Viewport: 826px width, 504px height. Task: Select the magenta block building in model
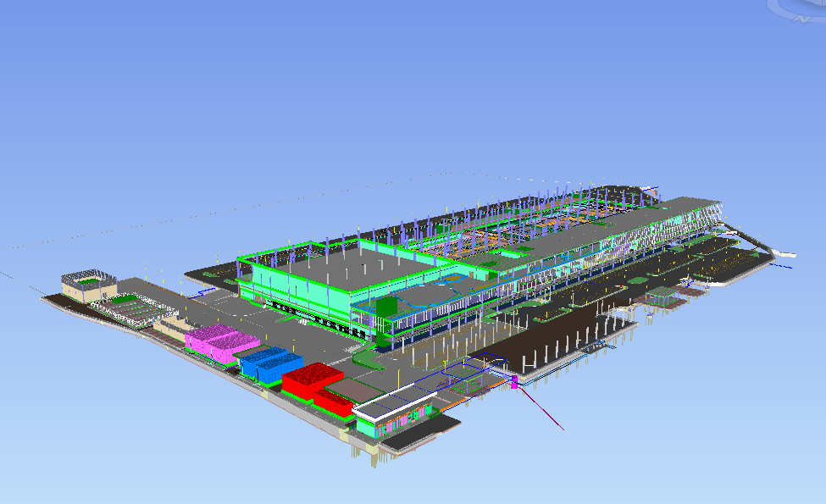click(x=222, y=342)
